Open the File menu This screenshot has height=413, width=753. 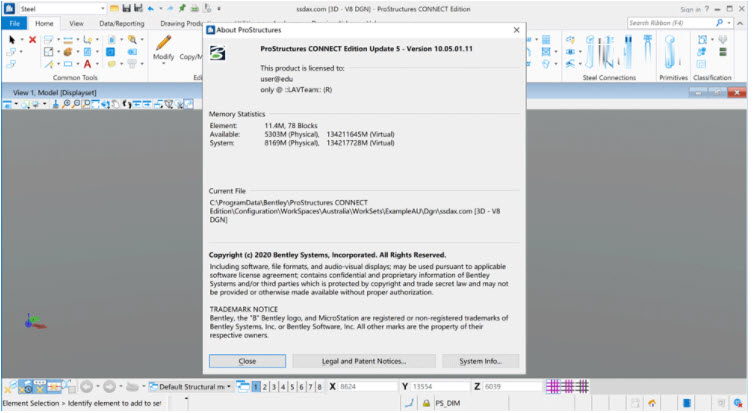click(14, 23)
